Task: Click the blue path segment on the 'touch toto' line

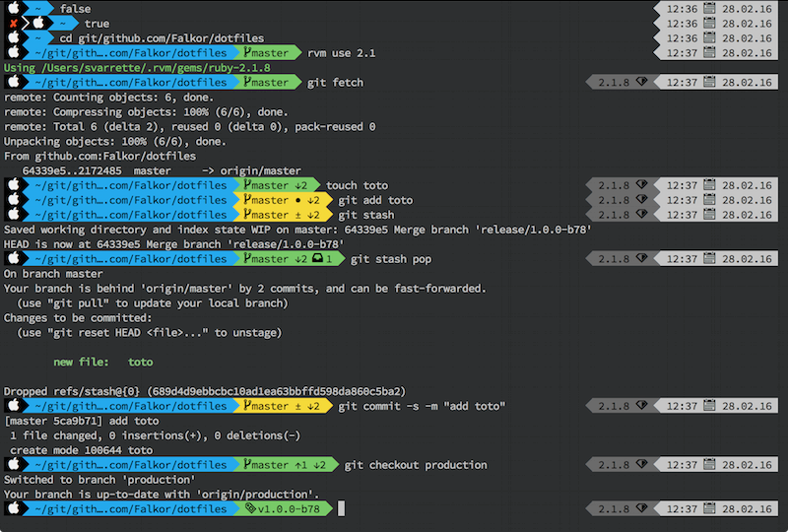Action: coord(132,185)
